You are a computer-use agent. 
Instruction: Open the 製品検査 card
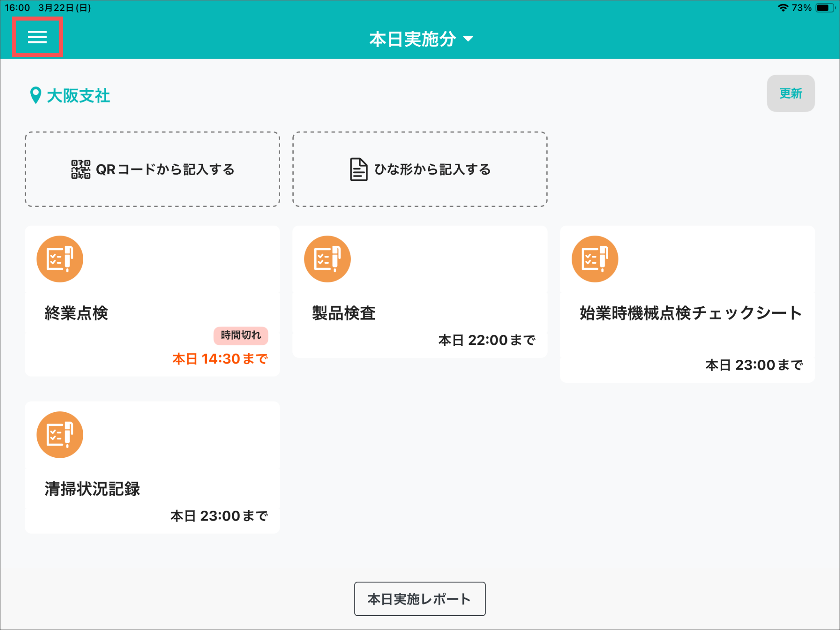point(344,313)
